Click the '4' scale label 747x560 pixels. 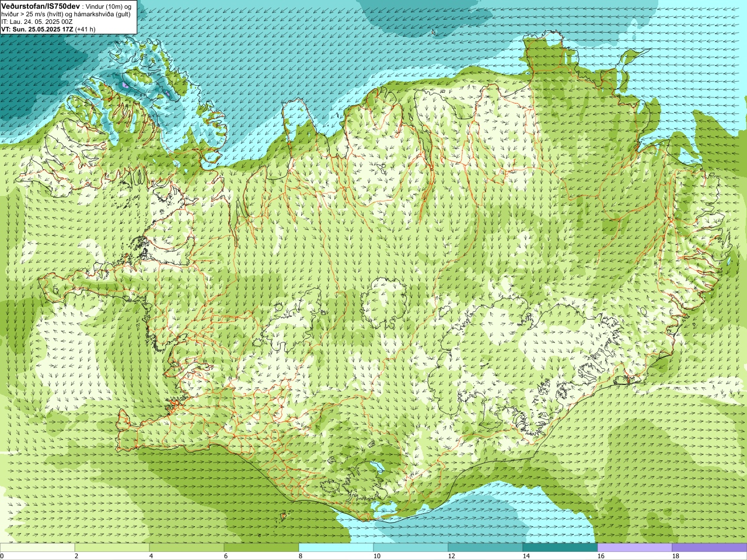[x=151, y=556]
